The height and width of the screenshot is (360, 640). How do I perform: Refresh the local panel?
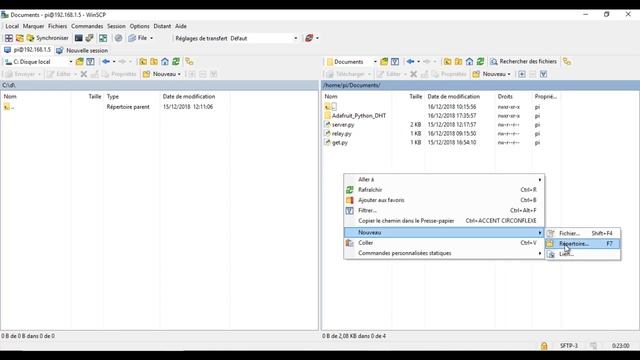[176, 62]
